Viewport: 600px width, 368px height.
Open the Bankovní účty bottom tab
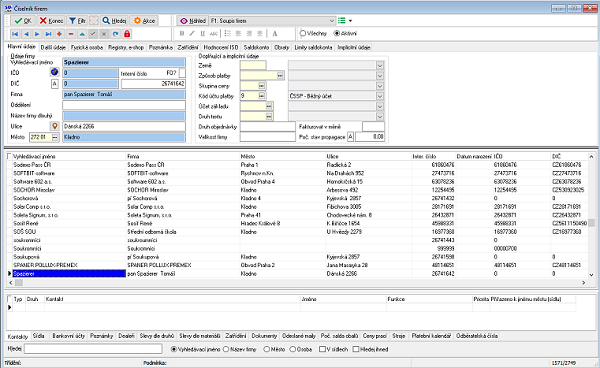(68, 336)
